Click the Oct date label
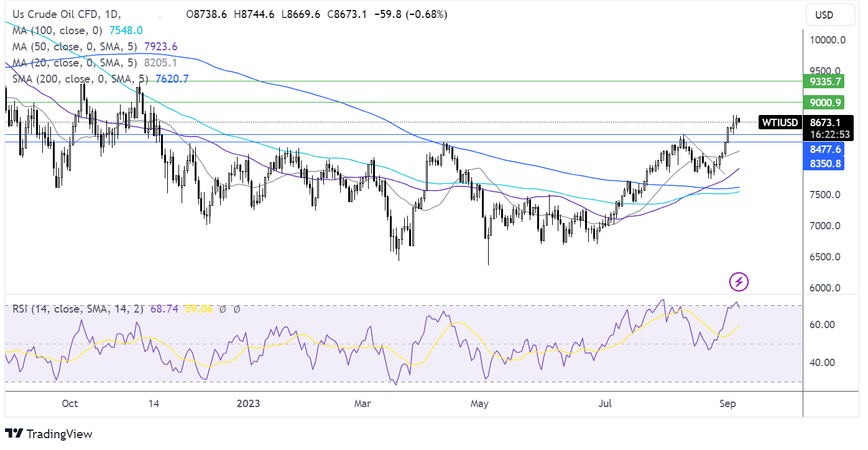The width and height of the screenshot is (868, 450). point(70,404)
